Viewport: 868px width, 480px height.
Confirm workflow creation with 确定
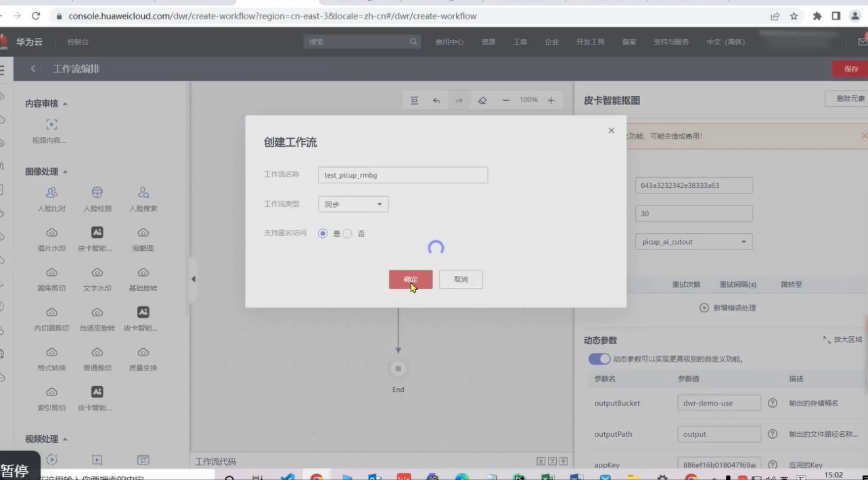pos(411,279)
